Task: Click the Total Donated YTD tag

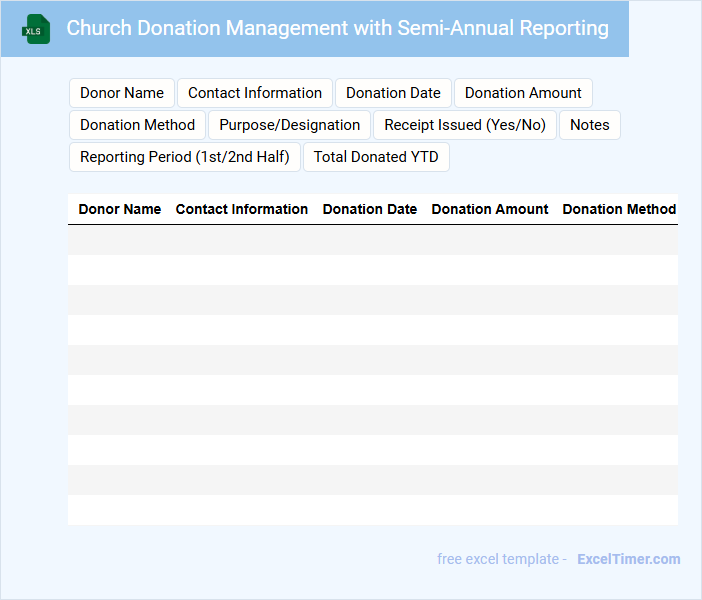Action: coord(376,157)
